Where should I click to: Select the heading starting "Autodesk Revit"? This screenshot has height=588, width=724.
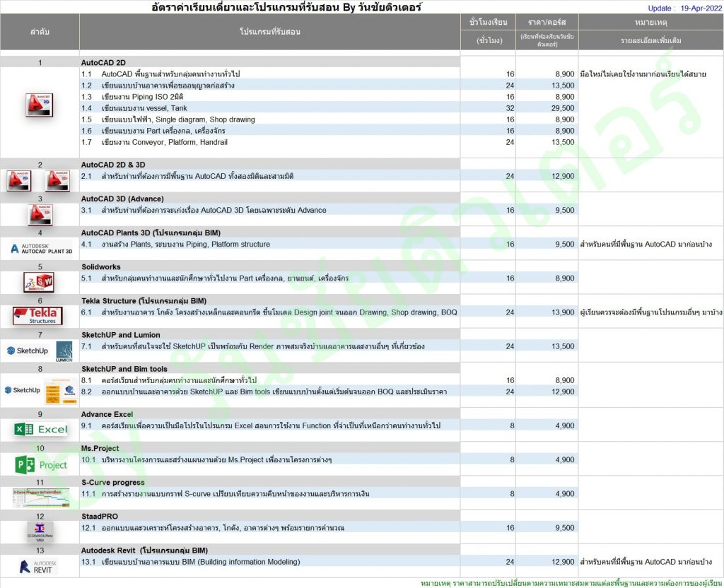(144, 551)
